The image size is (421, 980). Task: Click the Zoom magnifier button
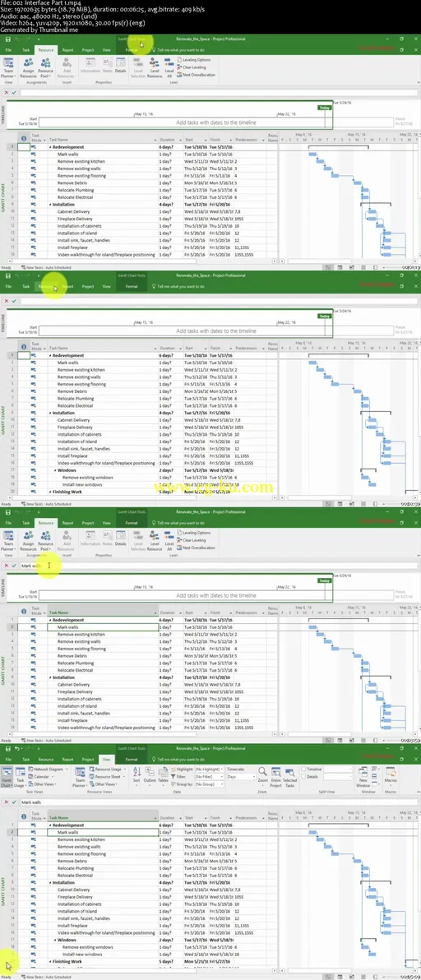click(262, 775)
